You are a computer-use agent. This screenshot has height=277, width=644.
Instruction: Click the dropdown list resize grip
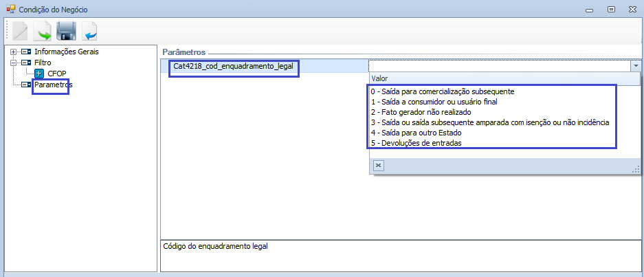[636, 169]
